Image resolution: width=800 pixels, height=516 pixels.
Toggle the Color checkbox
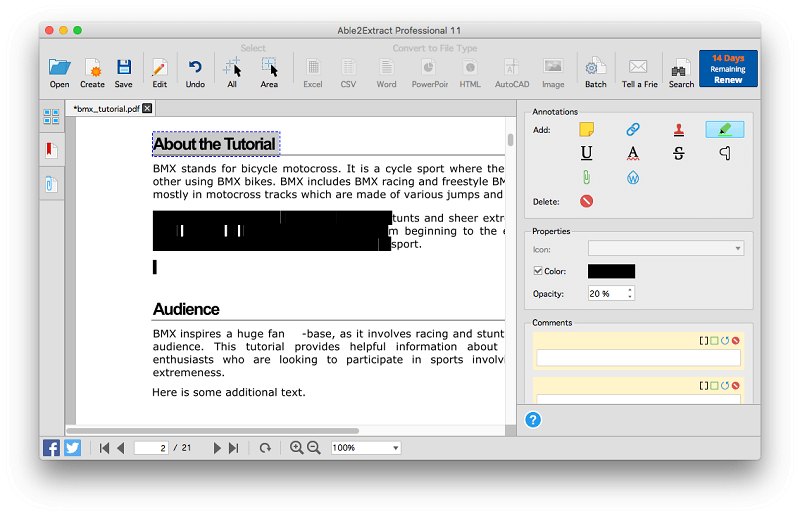click(538, 271)
